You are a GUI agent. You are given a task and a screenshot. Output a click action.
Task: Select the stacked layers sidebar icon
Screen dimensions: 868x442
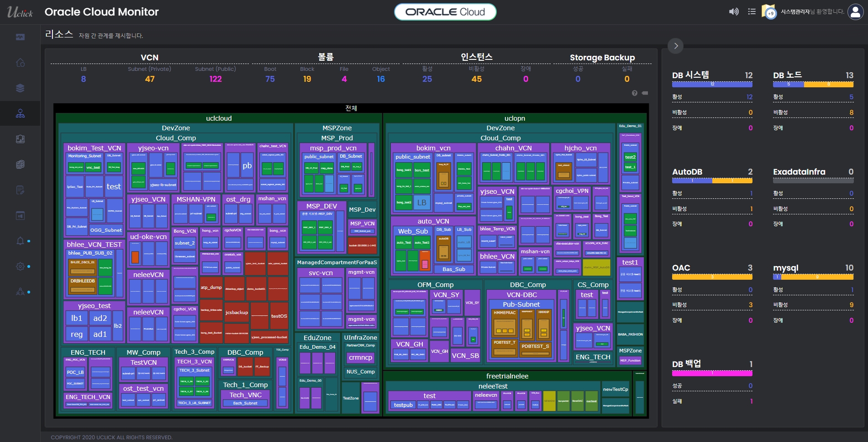(20, 88)
